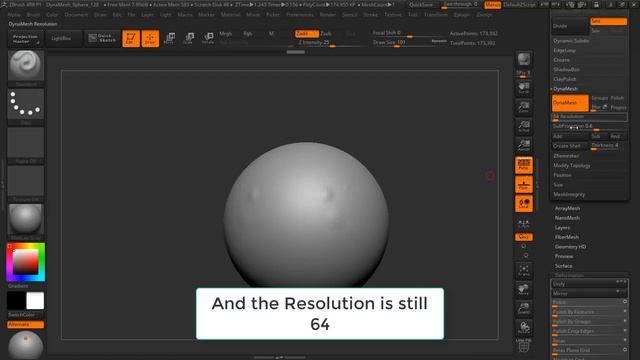This screenshot has width=640, height=360.
Task: Open the Preferences menu
Action: [x=300, y=15]
